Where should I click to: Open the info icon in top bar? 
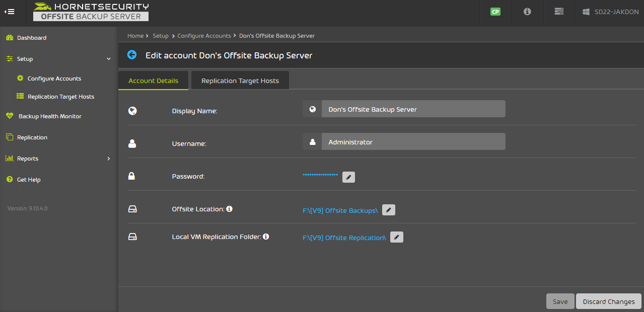click(x=527, y=12)
